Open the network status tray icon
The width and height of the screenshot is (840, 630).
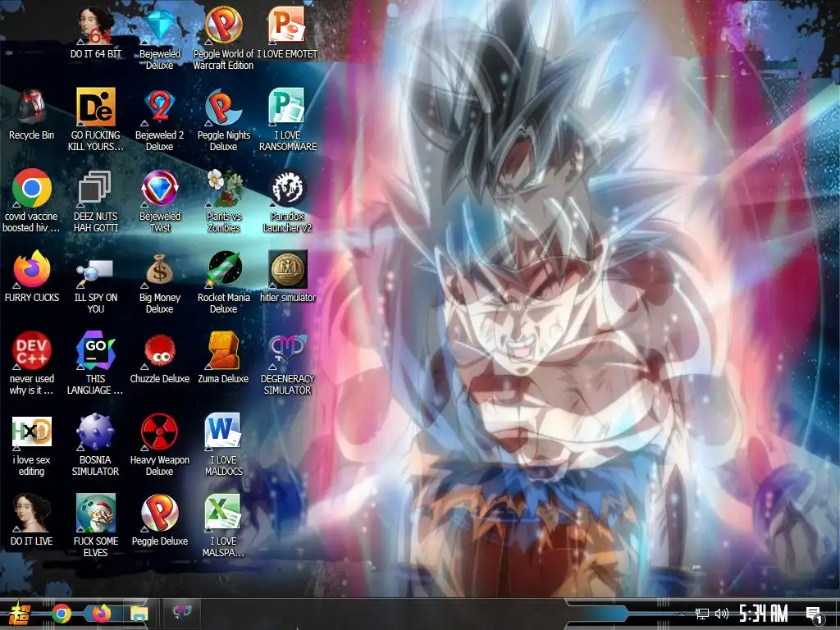point(702,614)
